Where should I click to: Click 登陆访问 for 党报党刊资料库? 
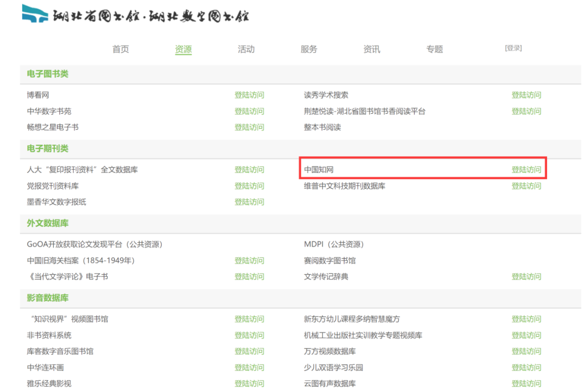[x=249, y=186]
